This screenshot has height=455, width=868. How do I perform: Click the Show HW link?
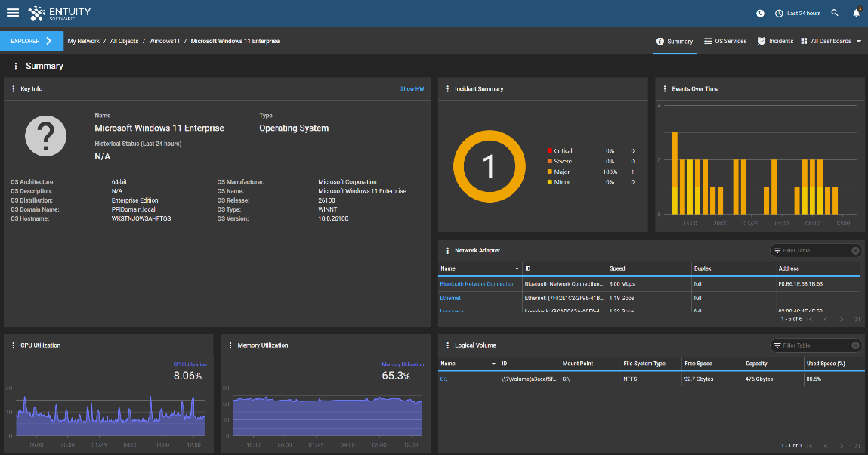coord(412,89)
